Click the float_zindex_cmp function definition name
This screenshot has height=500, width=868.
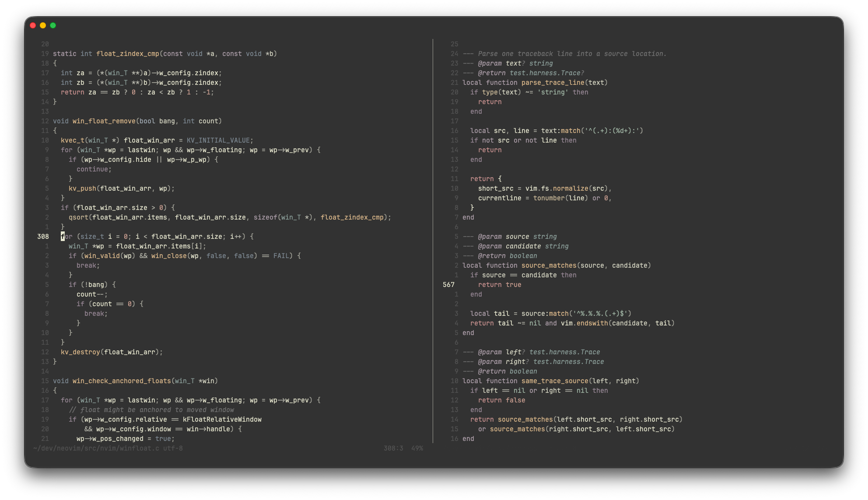[x=128, y=54]
